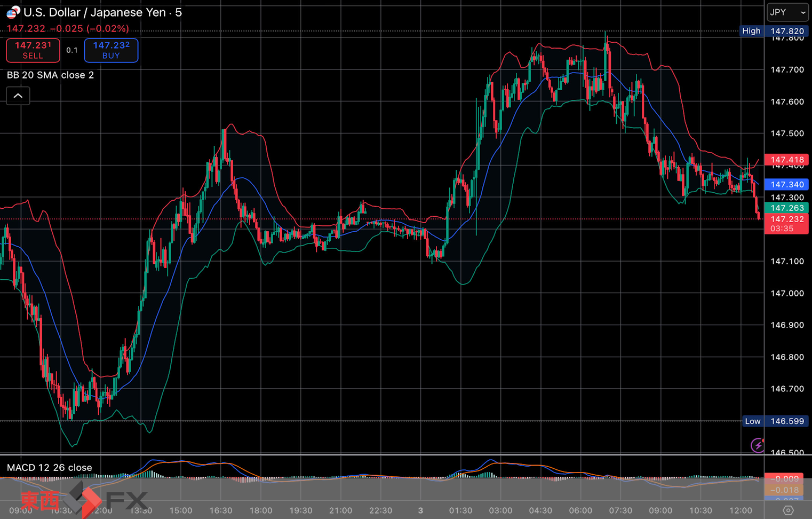The width and height of the screenshot is (812, 519).
Task: Open chart settings via hexagon gear icon
Action: click(x=788, y=510)
